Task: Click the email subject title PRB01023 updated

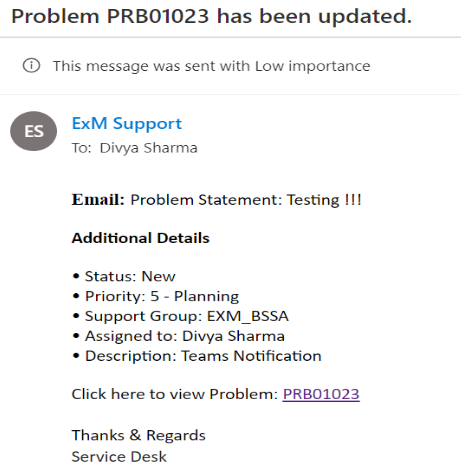Action: pos(212,16)
